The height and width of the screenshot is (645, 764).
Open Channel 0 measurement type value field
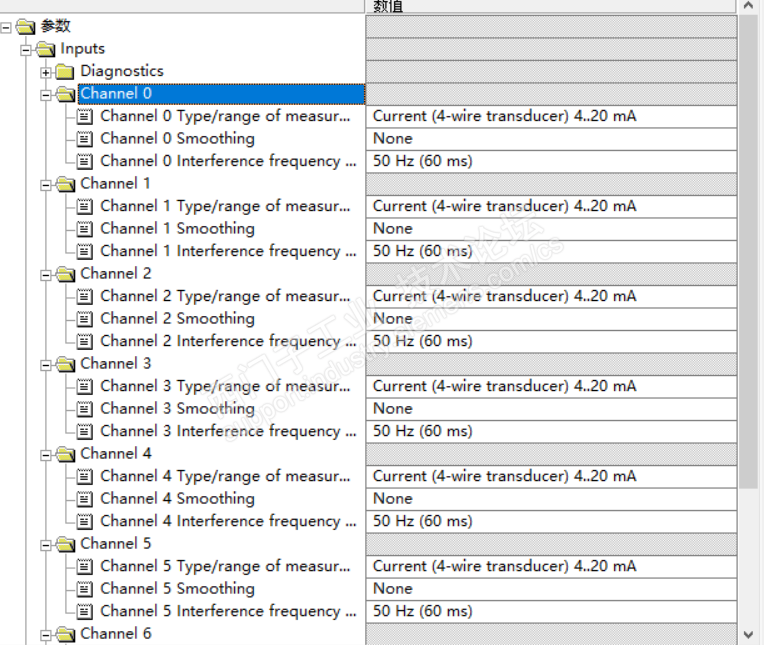550,116
